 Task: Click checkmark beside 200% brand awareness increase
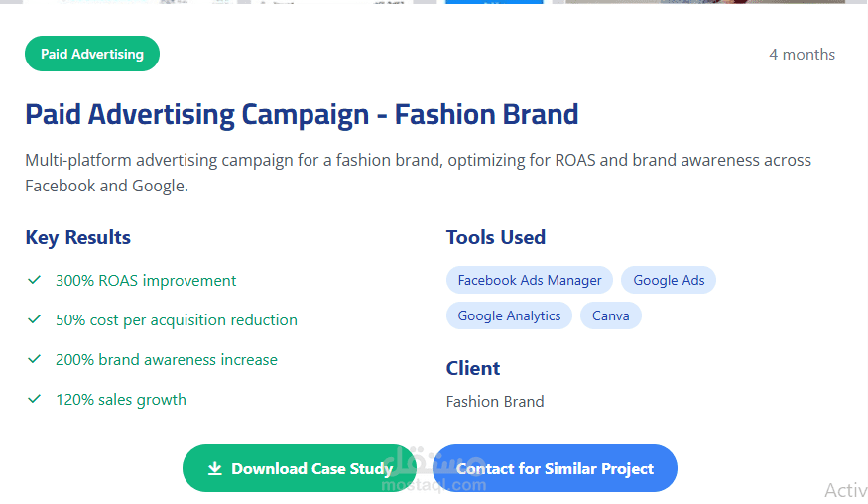coord(34,360)
